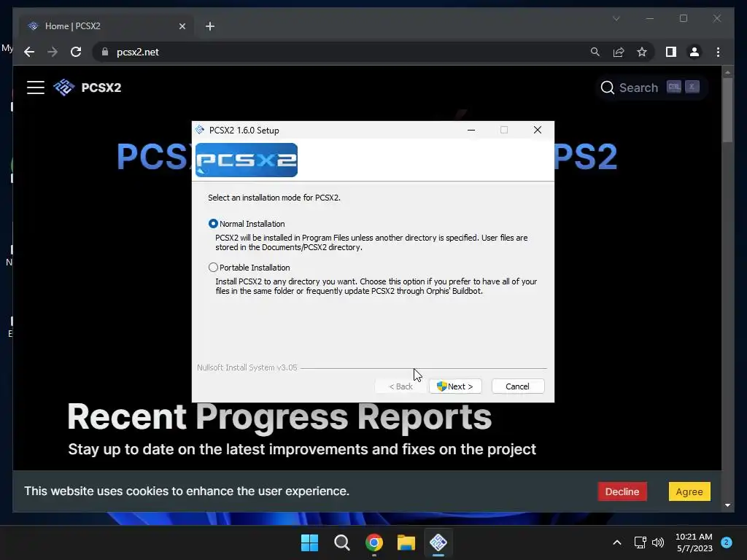Agree to website cookies

click(x=689, y=491)
